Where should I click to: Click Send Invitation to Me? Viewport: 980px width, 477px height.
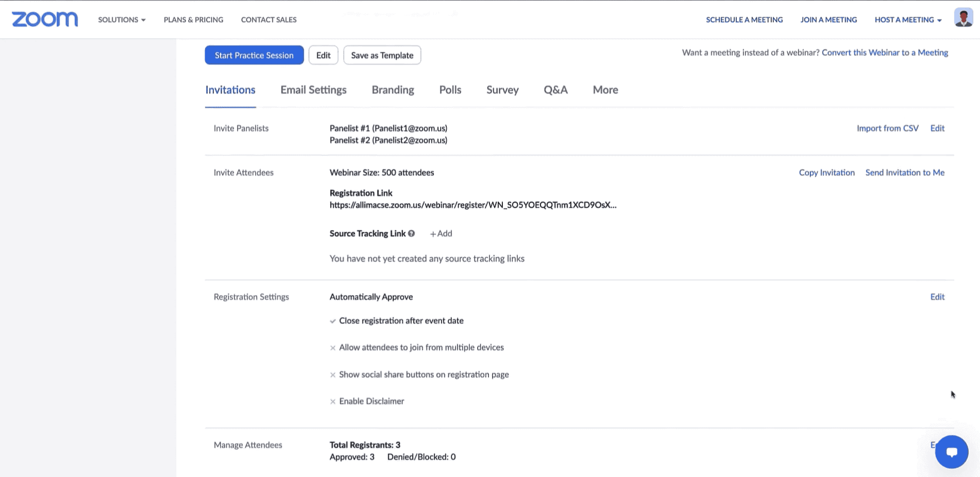pyautogui.click(x=904, y=173)
